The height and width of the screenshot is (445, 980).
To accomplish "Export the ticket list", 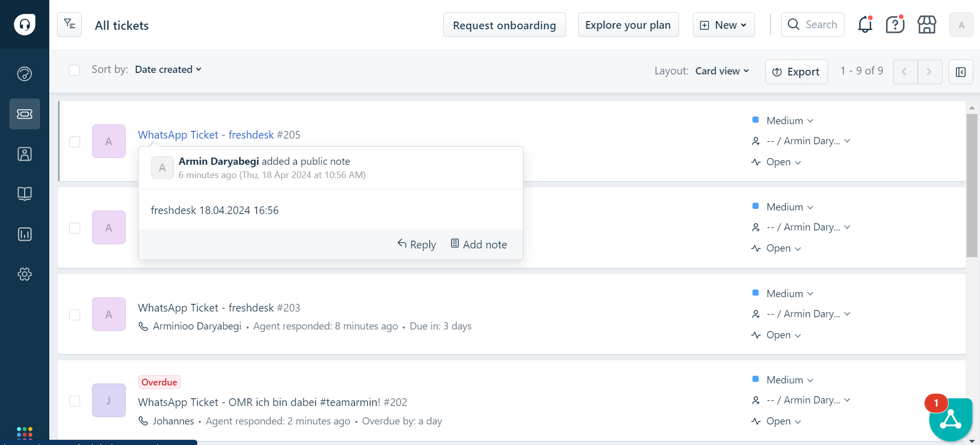I will [796, 72].
